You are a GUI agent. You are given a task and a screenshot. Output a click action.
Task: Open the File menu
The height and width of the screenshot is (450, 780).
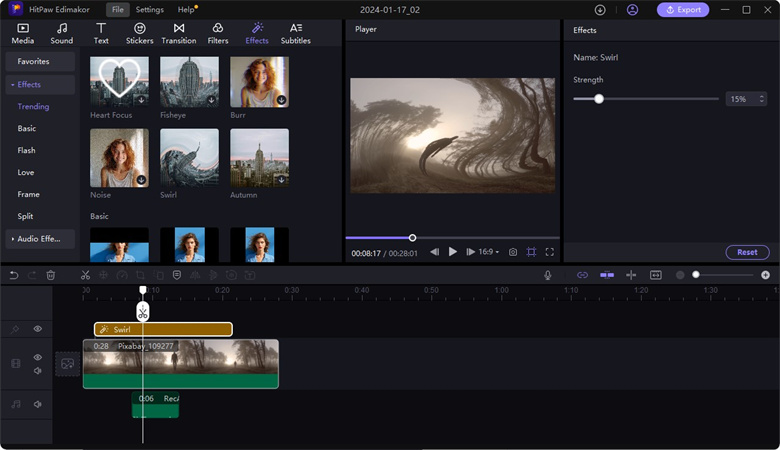[117, 9]
